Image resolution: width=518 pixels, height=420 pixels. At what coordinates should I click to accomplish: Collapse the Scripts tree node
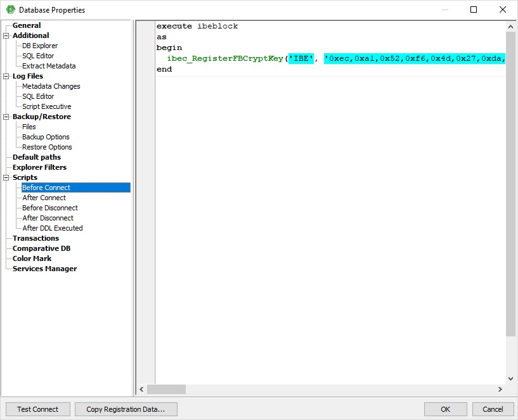(6, 177)
